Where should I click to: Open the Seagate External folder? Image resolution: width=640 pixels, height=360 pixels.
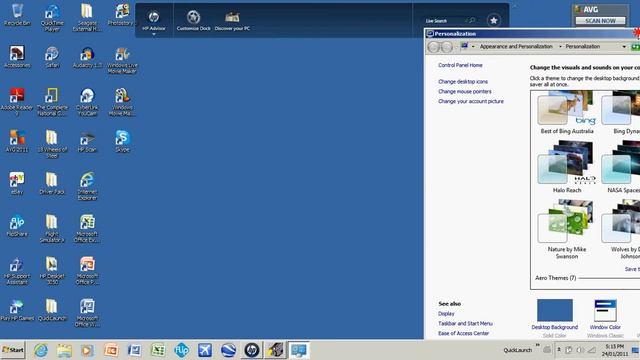(87, 18)
